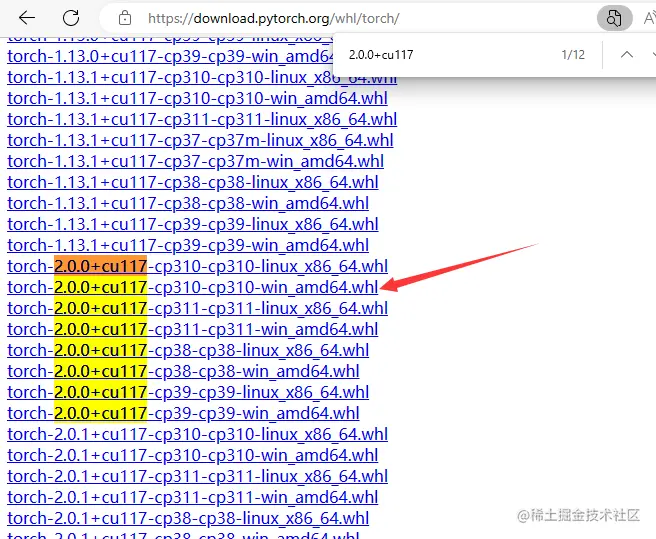The width and height of the screenshot is (656, 539).
Task: Download torch-2.0.0+cu117-cp38-cp38-win_amd64.whl
Action: (x=183, y=371)
